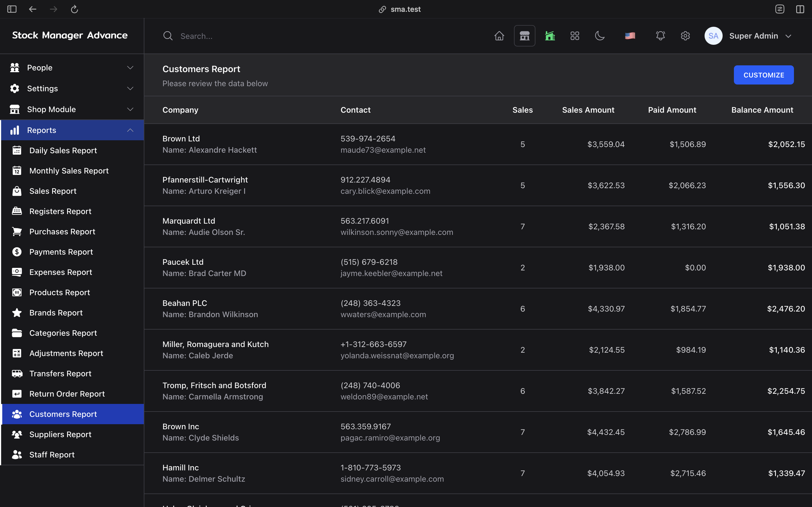Expand the Shop Module section
Image resolution: width=812 pixels, height=507 pixels.
72,109
